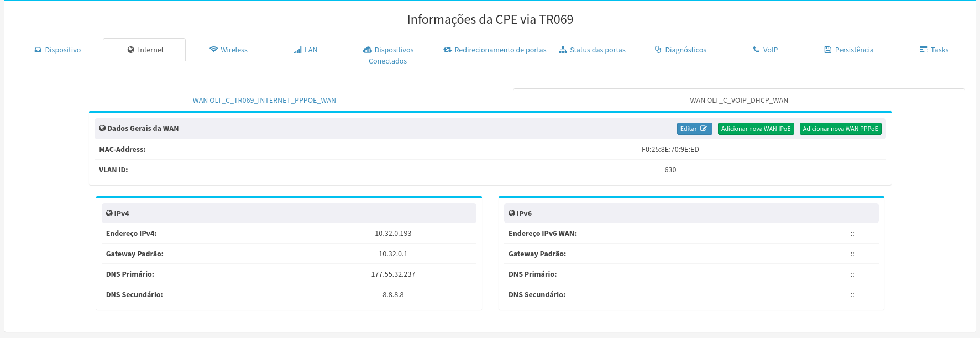Image resolution: width=980 pixels, height=338 pixels.
Task: Click the Persistência save disk icon
Action: pyautogui.click(x=827, y=50)
